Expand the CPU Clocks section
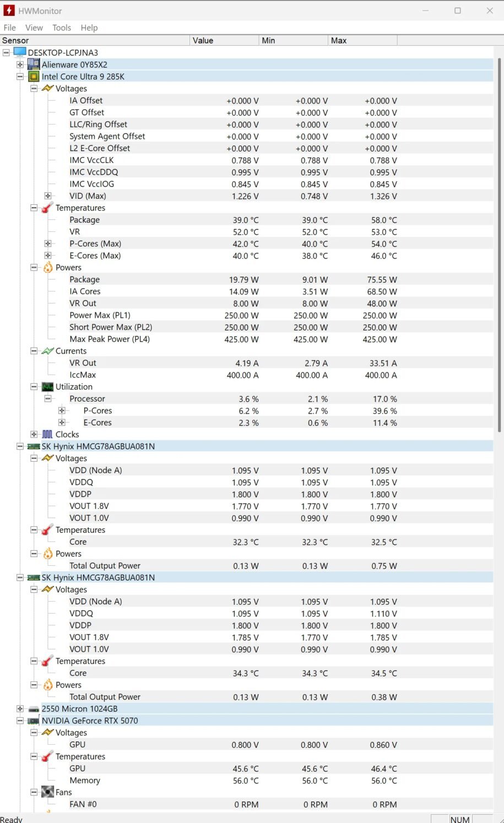 [x=34, y=434]
